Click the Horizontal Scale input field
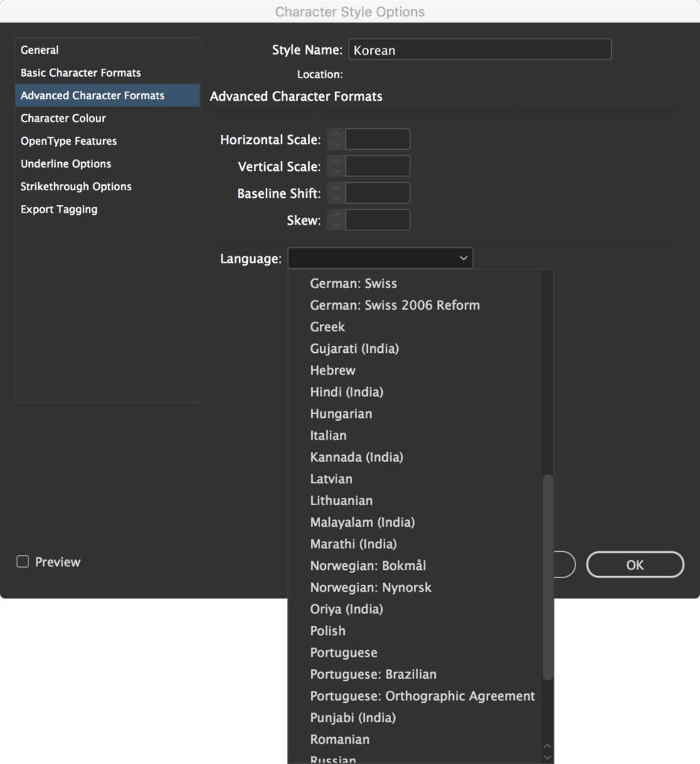Screen dimensions: 700x764 click(378, 140)
